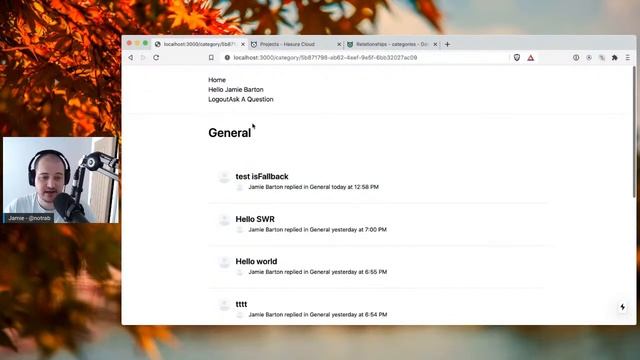The image size is (640, 360).
Task: Click the webcam video overlay of Jamie
Action: click(61, 180)
